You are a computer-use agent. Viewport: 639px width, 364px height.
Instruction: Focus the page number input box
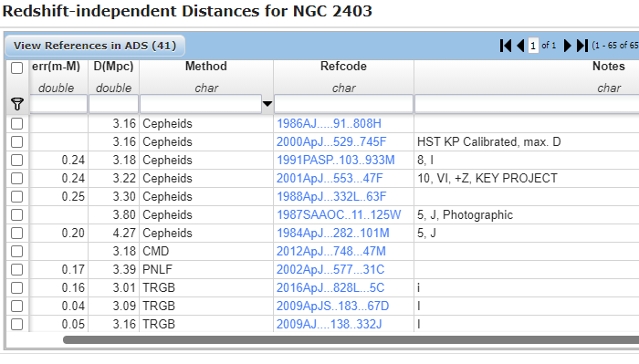[x=533, y=46]
